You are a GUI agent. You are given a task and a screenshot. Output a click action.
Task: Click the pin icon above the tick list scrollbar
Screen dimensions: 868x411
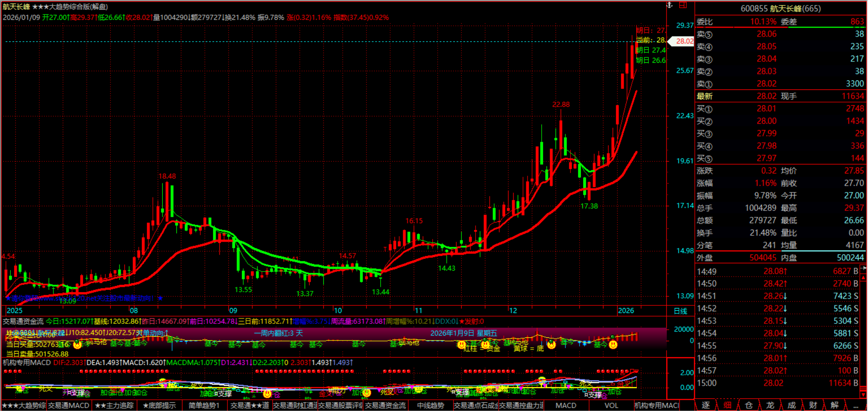pyautogui.click(x=863, y=267)
